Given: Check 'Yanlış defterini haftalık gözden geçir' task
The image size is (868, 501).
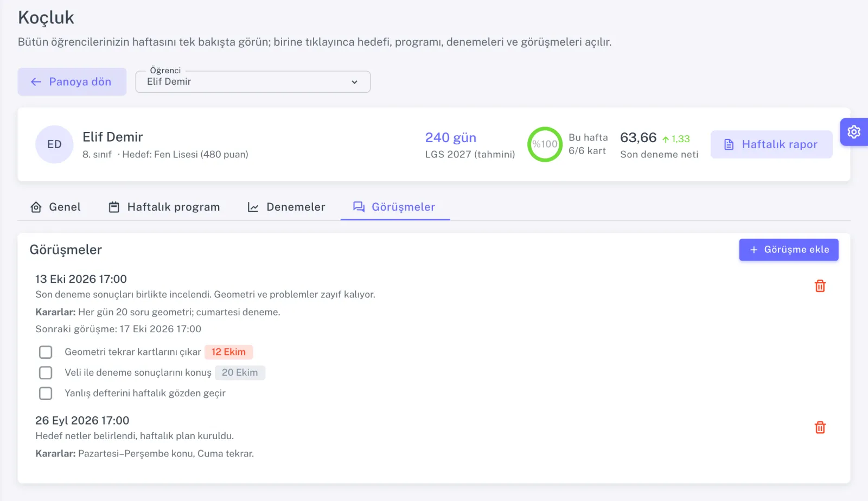Looking at the screenshot, I should (x=46, y=394).
